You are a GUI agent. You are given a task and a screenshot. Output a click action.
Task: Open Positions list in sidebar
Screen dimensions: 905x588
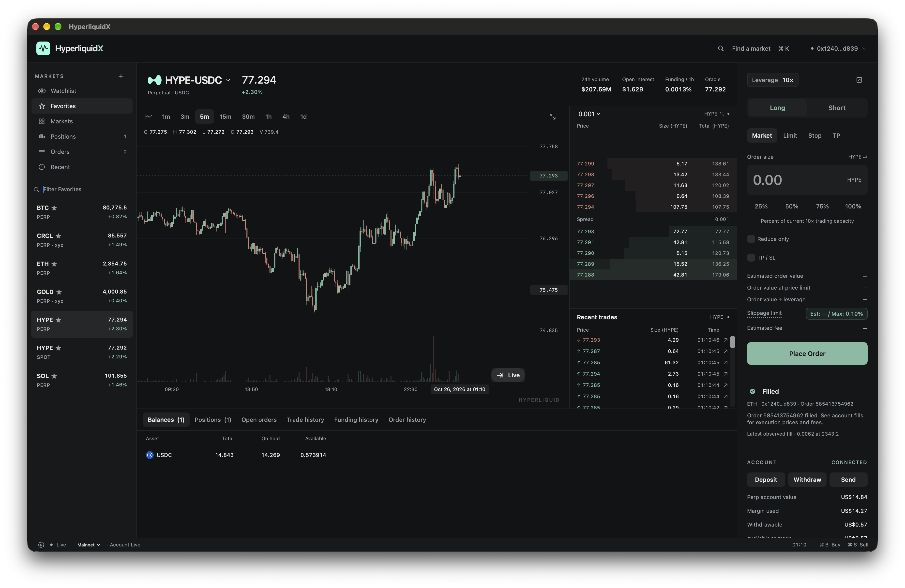coord(82,136)
